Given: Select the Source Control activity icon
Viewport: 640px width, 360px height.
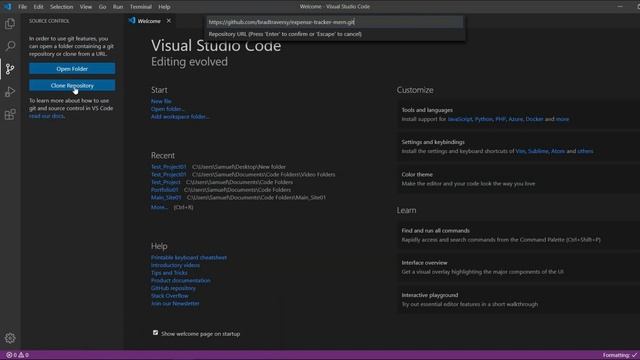Looking at the screenshot, I should coord(10,69).
